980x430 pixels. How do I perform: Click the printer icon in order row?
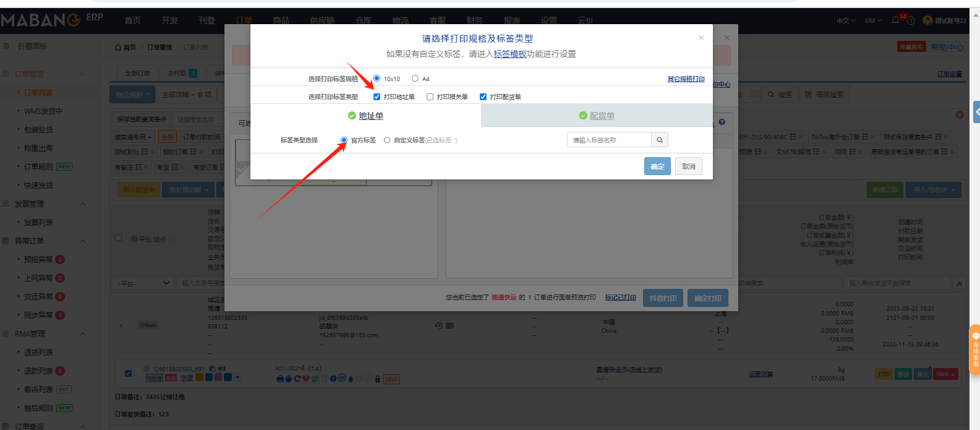click(x=280, y=379)
